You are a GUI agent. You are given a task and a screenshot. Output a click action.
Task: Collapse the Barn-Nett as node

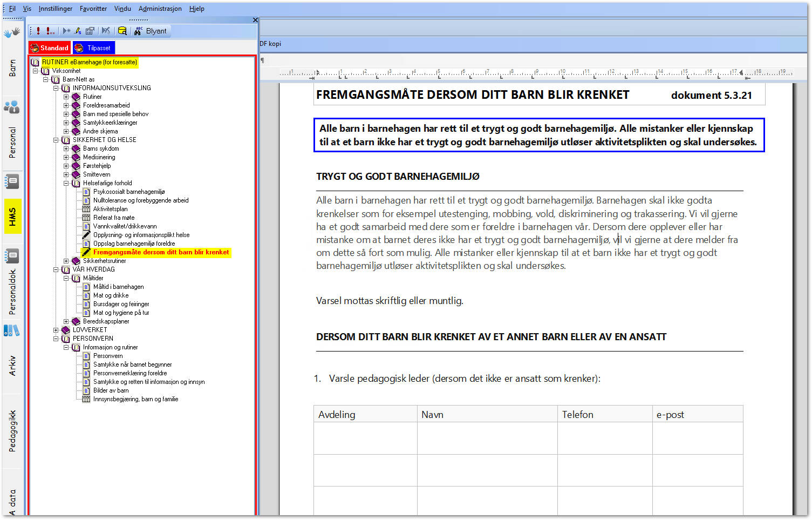coord(46,79)
